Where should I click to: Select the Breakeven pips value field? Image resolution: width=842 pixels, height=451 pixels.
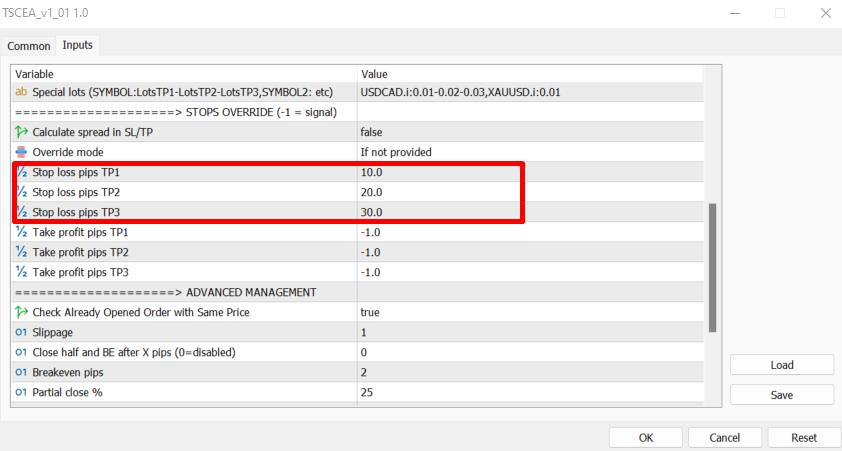click(x=530, y=372)
